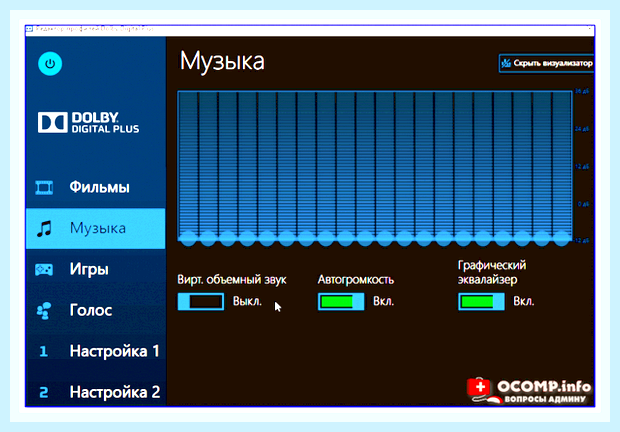Click the music note icon beside Музыка
This screenshot has height=432, width=620.
(44, 228)
